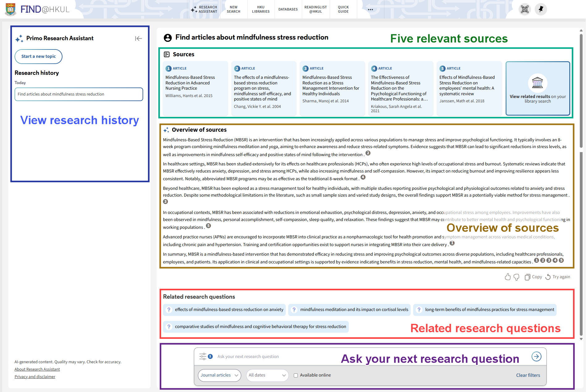Select the long-term benefits related question

click(x=485, y=310)
